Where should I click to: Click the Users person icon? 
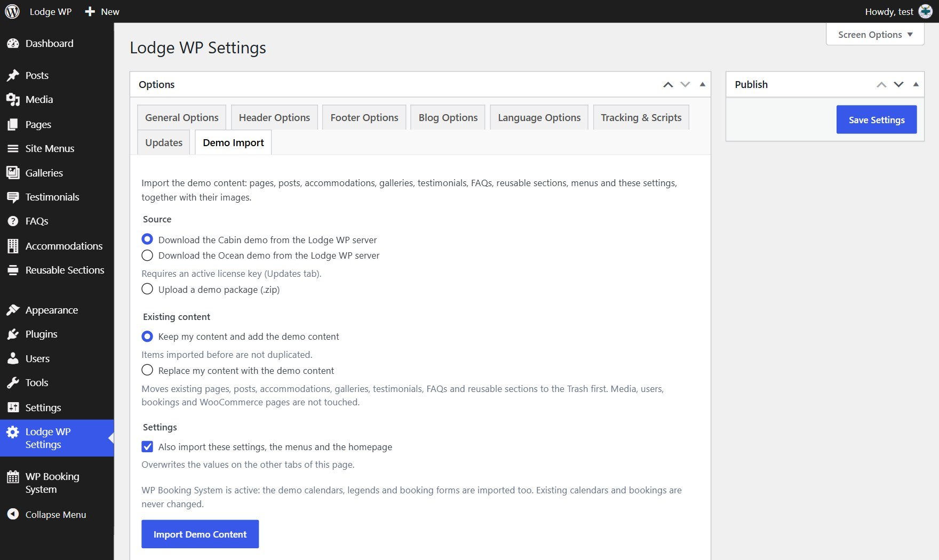tap(13, 359)
